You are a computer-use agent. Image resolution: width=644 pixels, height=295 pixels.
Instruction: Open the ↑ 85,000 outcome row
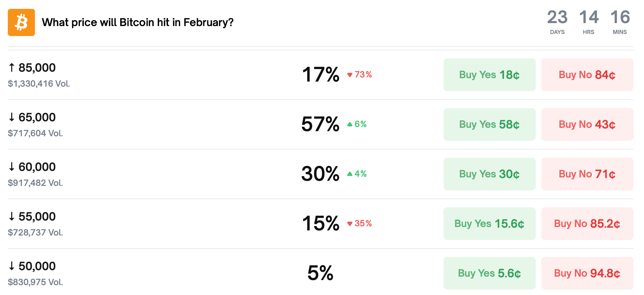(37, 68)
